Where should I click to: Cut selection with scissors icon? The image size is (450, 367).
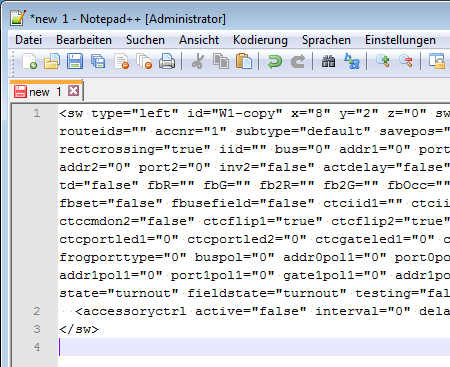point(198,61)
